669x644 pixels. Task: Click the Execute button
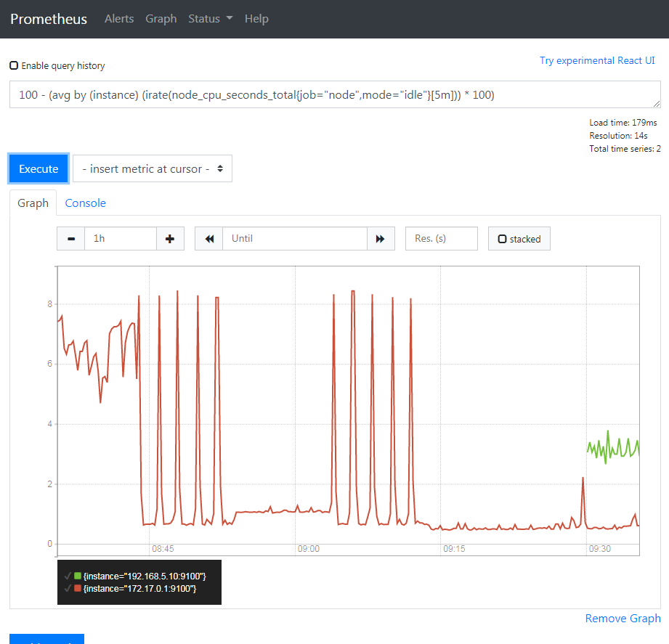(x=38, y=168)
